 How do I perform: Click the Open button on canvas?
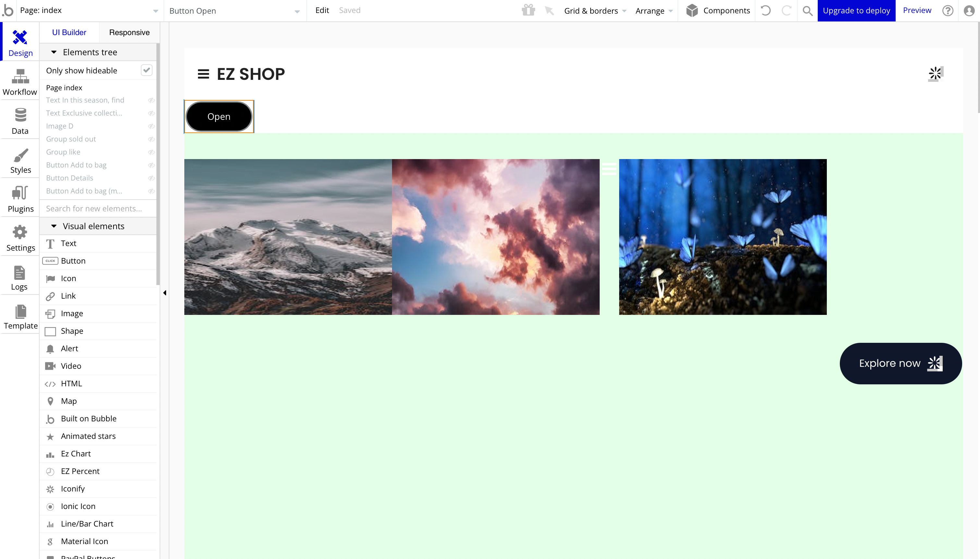[219, 116]
